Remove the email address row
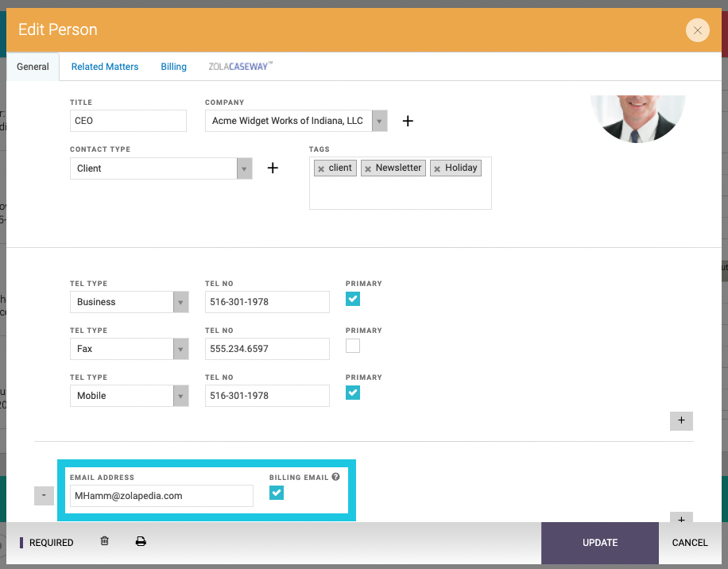This screenshot has height=569, width=728. [x=44, y=496]
